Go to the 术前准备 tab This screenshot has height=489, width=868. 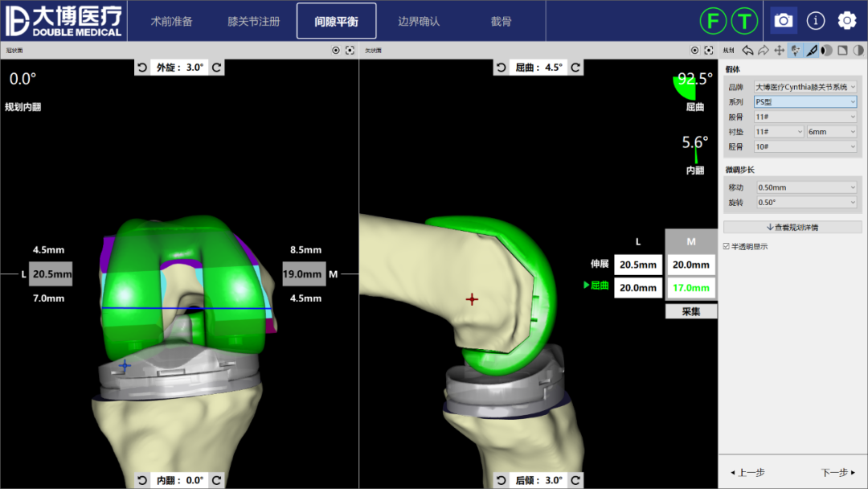(x=171, y=22)
